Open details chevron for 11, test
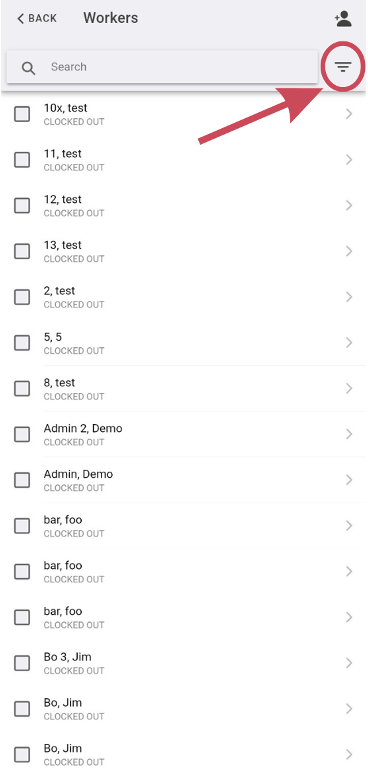368x770 pixels. pos(349,160)
